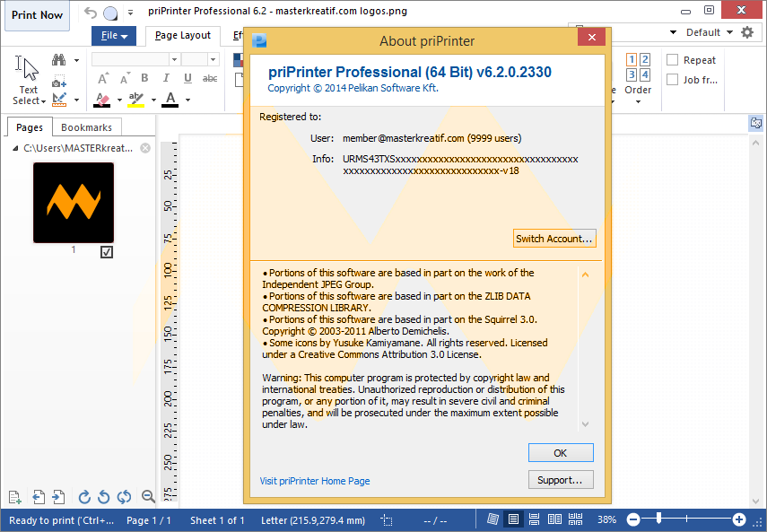This screenshot has height=532, width=767.
Task: Click the Support... button
Action: 561,480
